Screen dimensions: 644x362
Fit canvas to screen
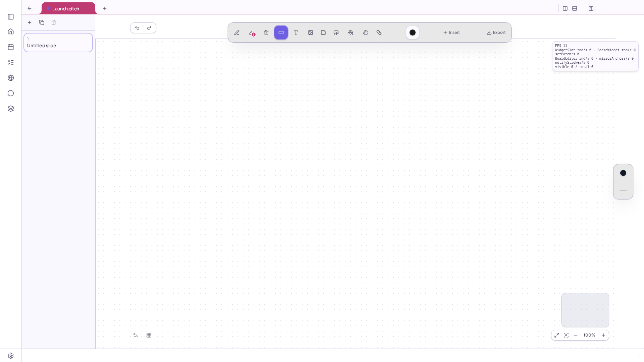(x=566, y=335)
